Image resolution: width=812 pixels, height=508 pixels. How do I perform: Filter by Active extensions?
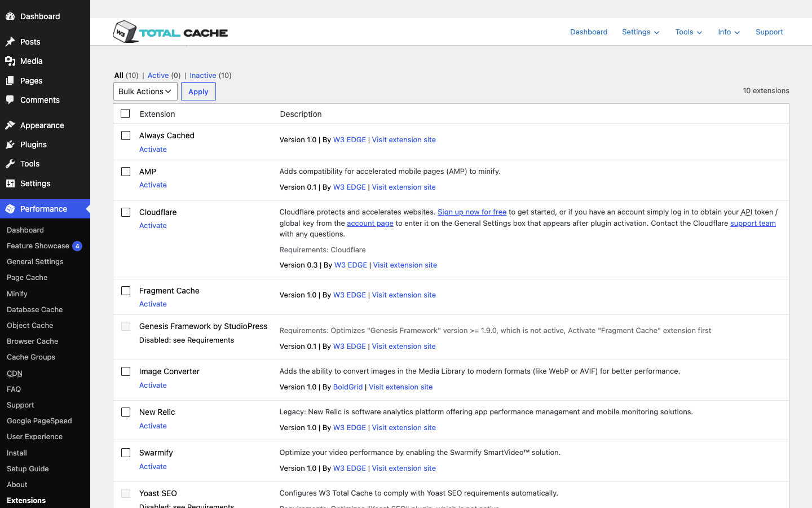158,76
